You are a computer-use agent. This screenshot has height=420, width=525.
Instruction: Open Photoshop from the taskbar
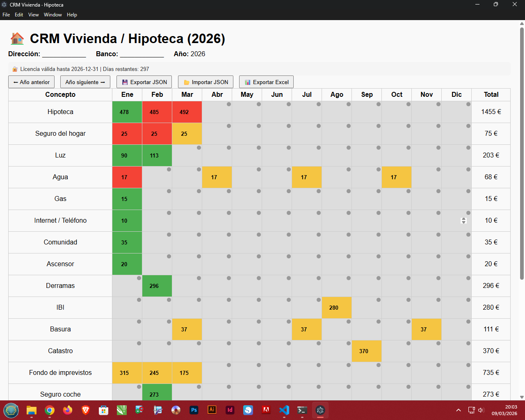[x=194, y=410]
